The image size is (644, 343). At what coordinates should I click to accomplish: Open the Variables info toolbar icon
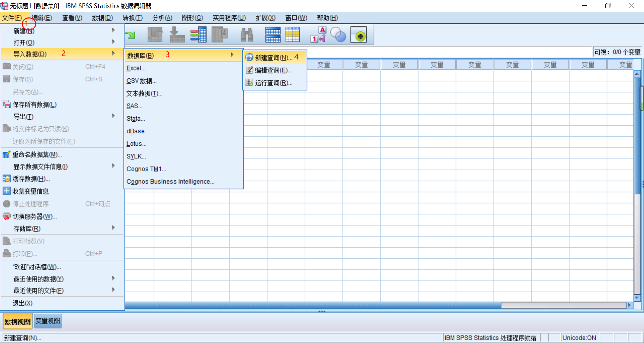[x=198, y=34]
